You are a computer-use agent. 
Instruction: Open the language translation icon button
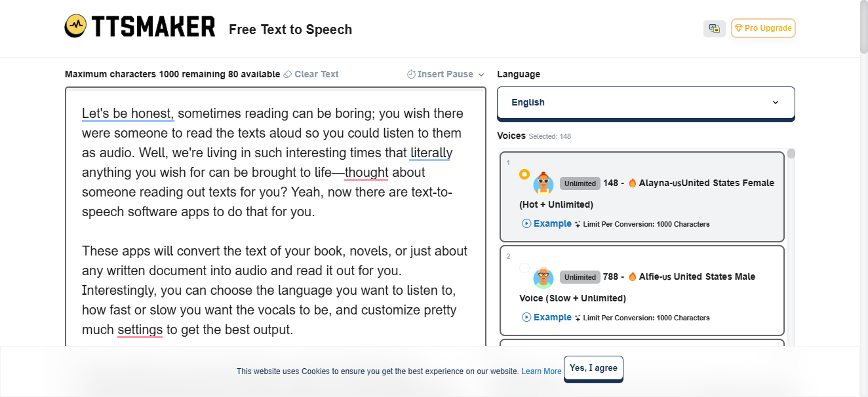715,29
